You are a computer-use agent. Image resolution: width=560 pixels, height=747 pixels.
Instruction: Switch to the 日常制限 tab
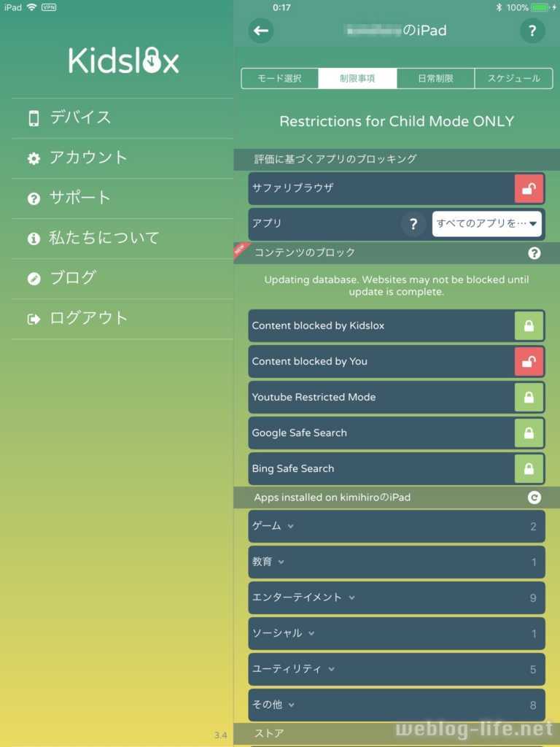436,79
